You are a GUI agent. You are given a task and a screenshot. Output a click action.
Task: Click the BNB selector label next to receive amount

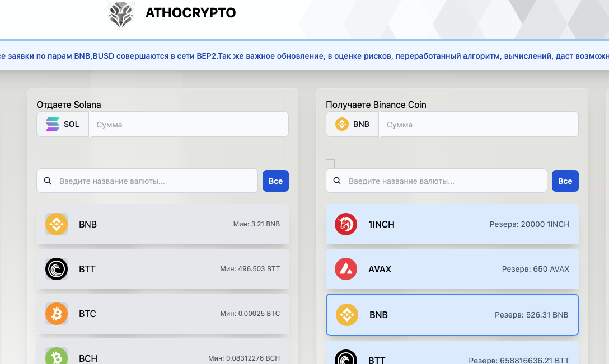click(361, 124)
